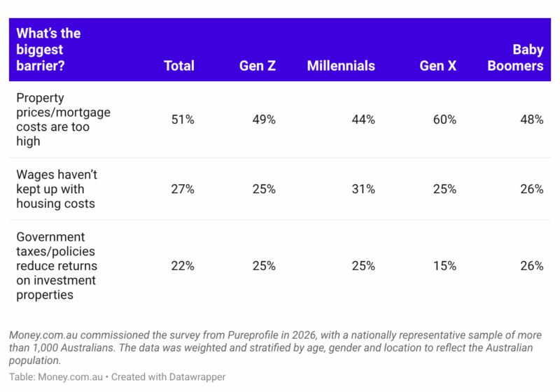Select the Millennials column header
Screen dimensions: 560x392
click(x=341, y=66)
